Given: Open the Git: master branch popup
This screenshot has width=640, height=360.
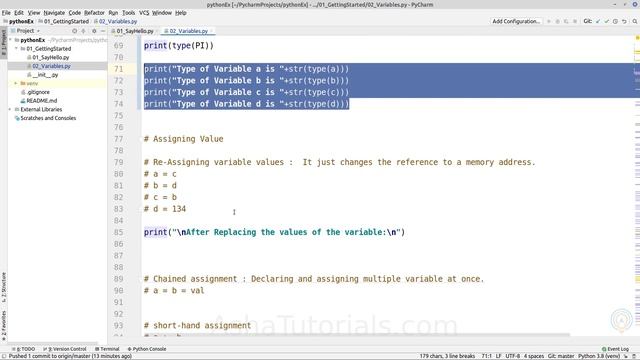Looking at the screenshot, I should pyautogui.click(x=561, y=356).
